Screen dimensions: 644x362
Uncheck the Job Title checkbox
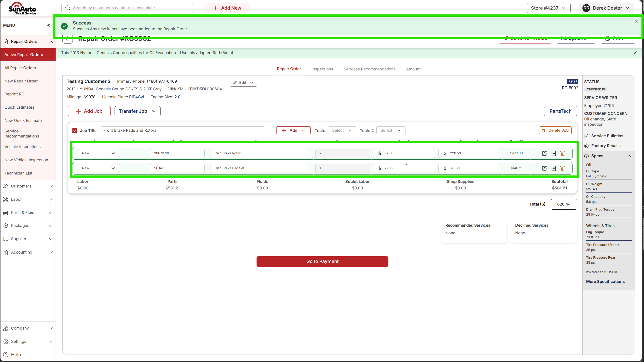(75, 131)
